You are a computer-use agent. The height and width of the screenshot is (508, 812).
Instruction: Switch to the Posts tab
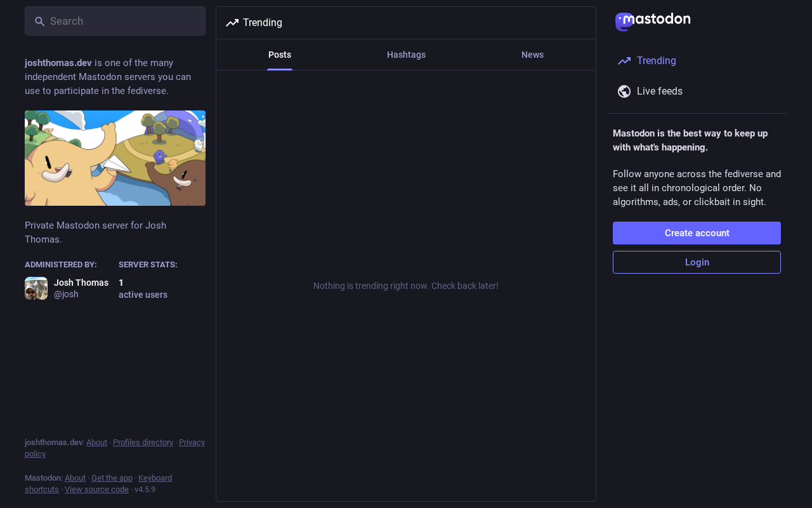point(280,55)
